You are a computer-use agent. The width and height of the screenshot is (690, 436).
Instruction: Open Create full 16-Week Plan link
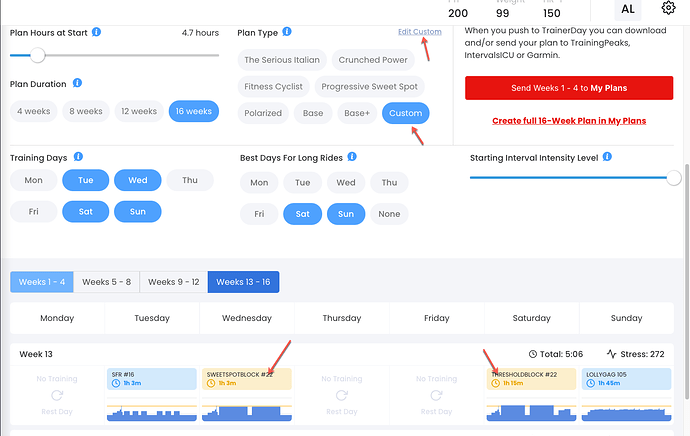point(569,121)
